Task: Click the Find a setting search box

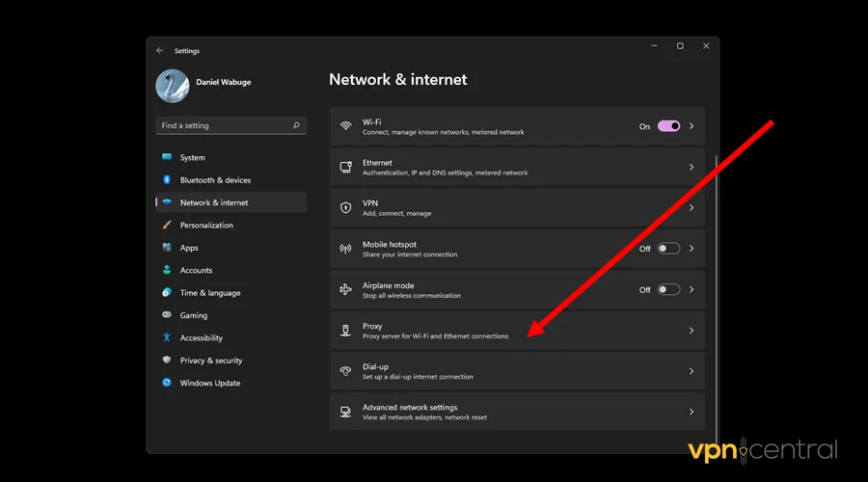Action: click(x=231, y=125)
